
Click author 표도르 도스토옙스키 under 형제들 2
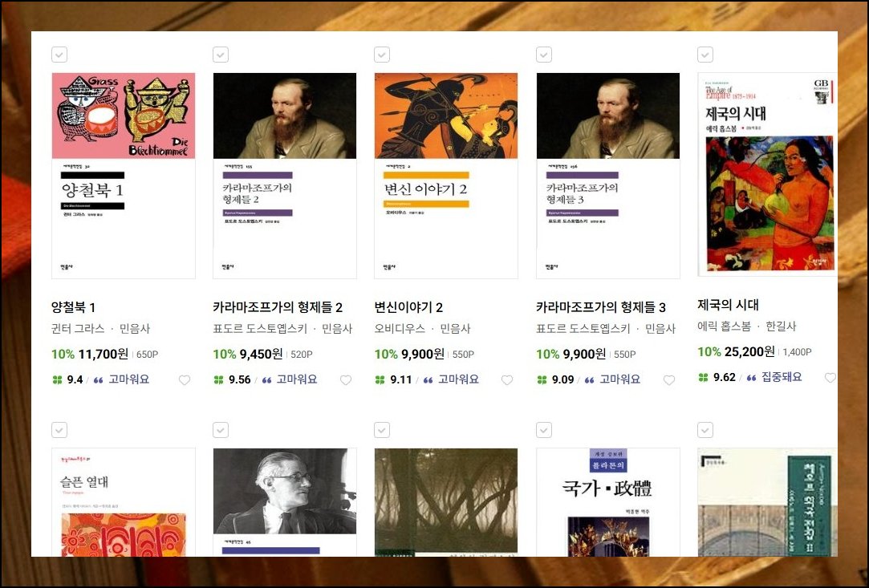pos(260,328)
